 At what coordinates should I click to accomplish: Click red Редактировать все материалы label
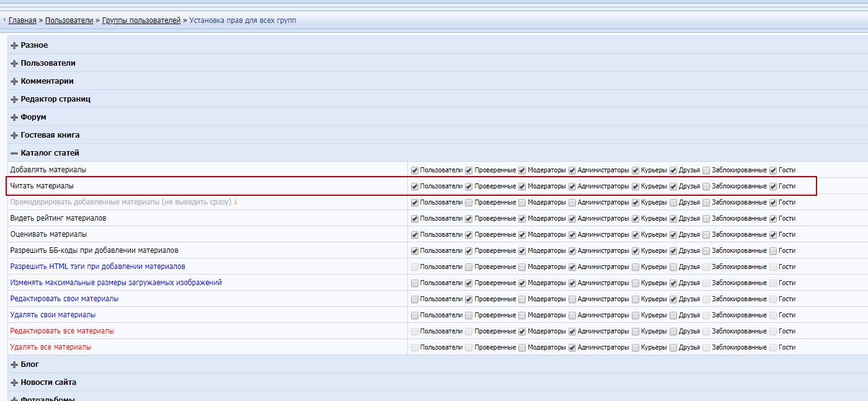pyautogui.click(x=62, y=331)
